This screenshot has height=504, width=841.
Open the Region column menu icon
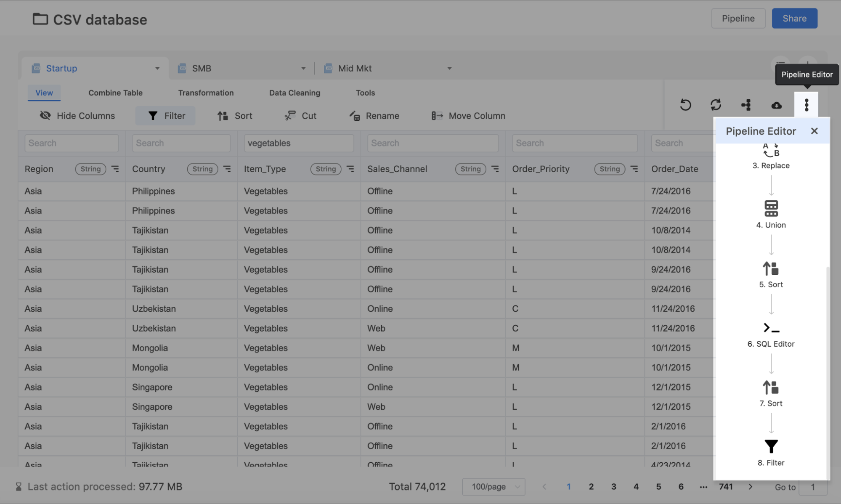click(x=115, y=169)
